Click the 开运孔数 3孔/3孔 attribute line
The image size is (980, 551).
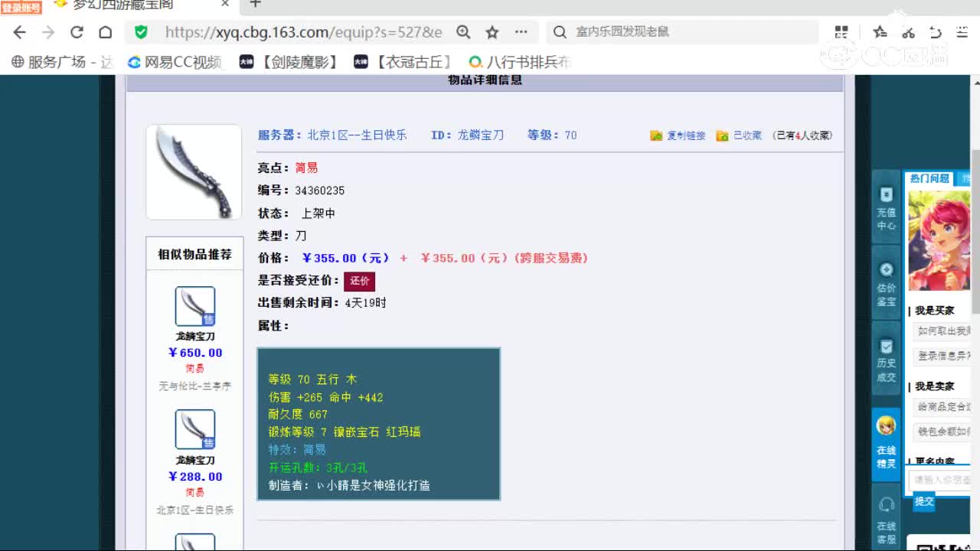coord(318,468)
